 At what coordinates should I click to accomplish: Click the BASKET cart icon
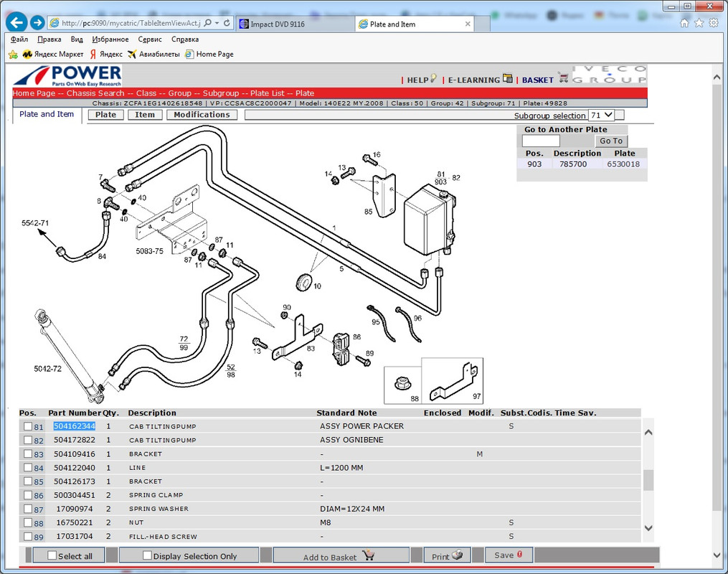(564, 78)
